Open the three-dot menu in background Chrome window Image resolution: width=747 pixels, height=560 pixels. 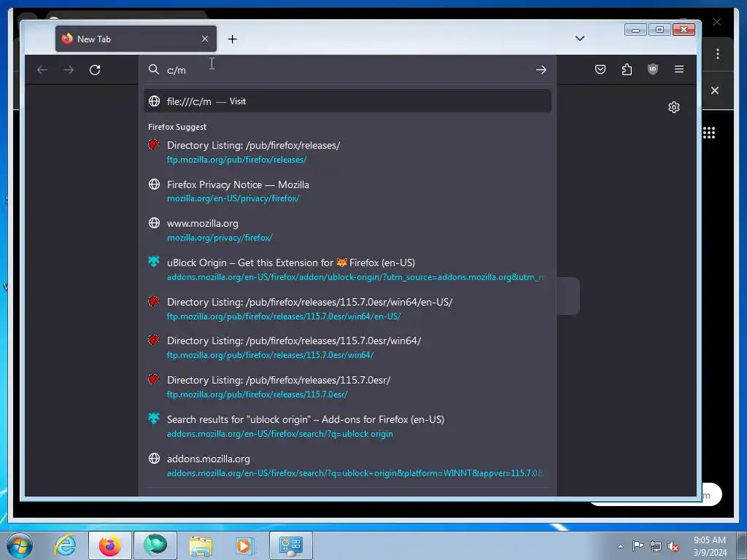pos(718,54)
